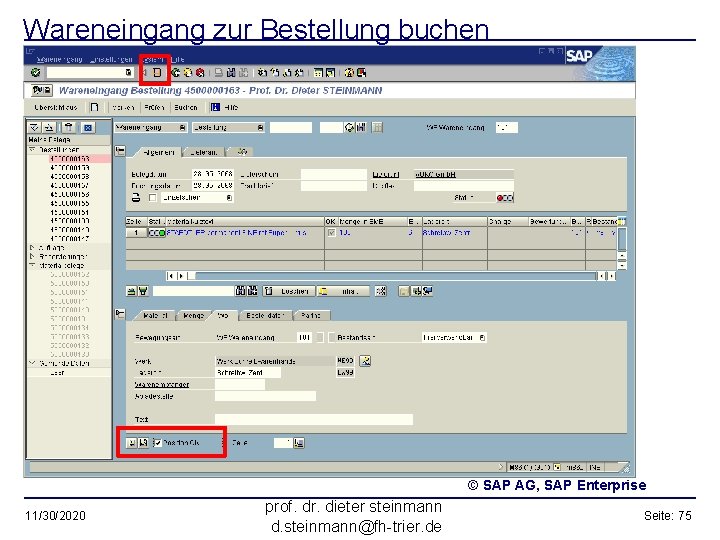720x540 pixels.
Task: Click the Save icon in the toolbar
Action: coord(157,73)
